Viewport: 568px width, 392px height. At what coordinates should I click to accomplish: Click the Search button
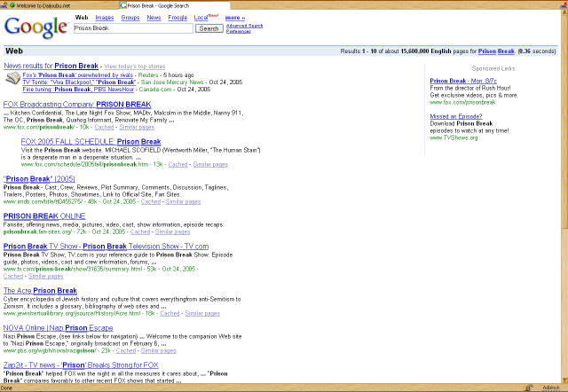coord(209,28)
